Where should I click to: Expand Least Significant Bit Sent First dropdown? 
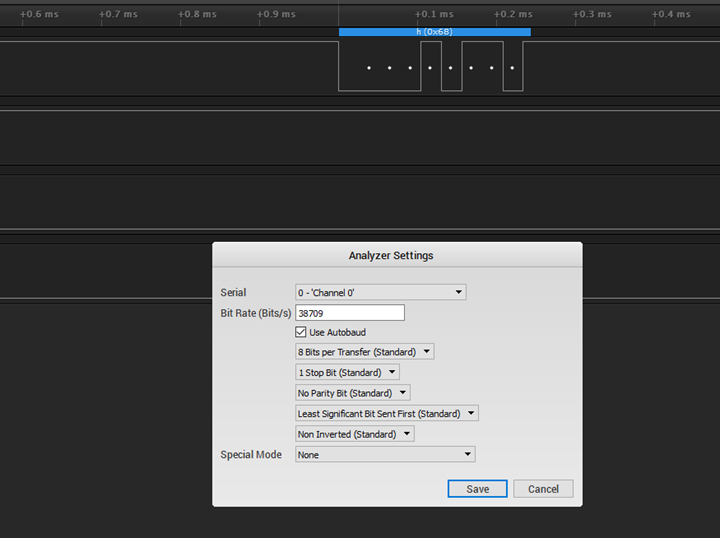pyautogui.click(x=387, y=413)
